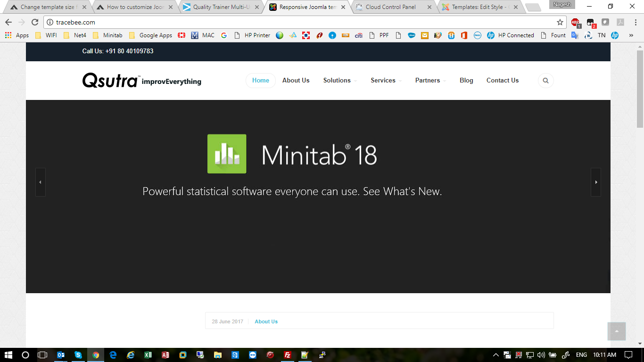Open Excel from the taskbar
This screenshot has width=644, height=362.
tap(148, 355)
